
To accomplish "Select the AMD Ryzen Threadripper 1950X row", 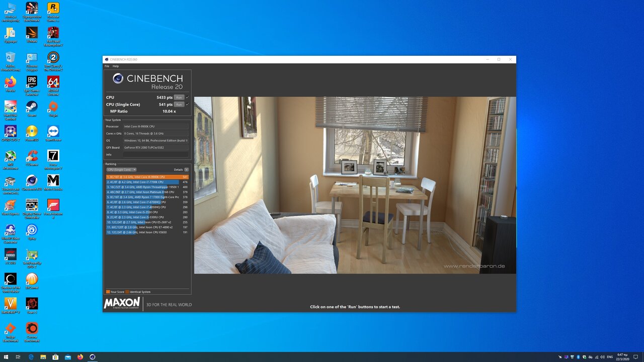I will [x=147, y=187].
